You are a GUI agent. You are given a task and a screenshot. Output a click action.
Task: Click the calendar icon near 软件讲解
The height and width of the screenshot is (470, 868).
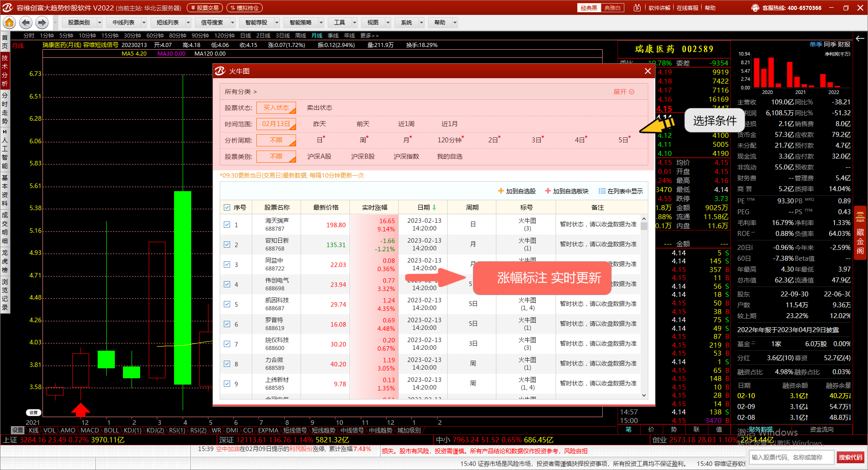click(x=637, y=8)
